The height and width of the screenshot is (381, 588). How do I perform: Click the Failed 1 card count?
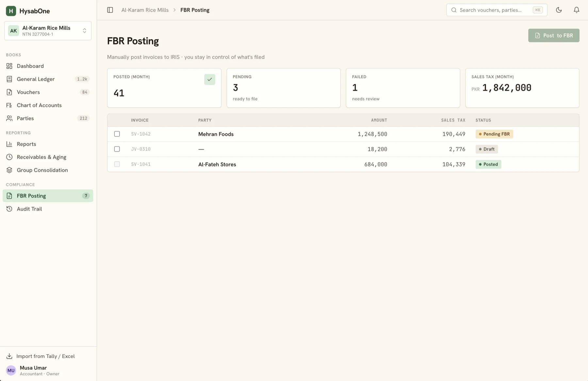coord(355,88)
